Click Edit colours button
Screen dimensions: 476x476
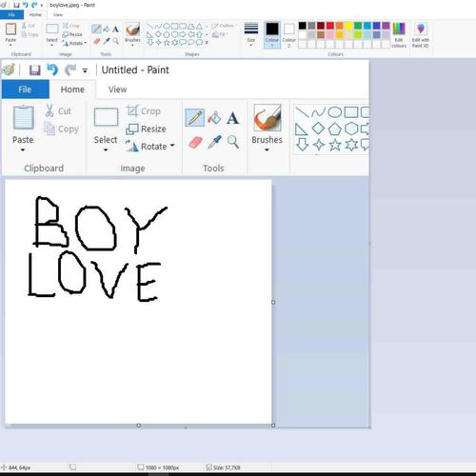click(x=399, y=35)
